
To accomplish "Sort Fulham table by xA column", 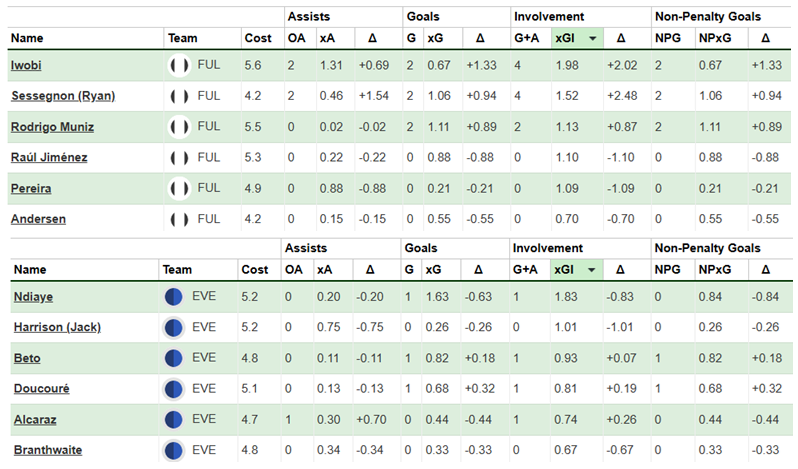I will pyautogui.click(x=326, y=38).
